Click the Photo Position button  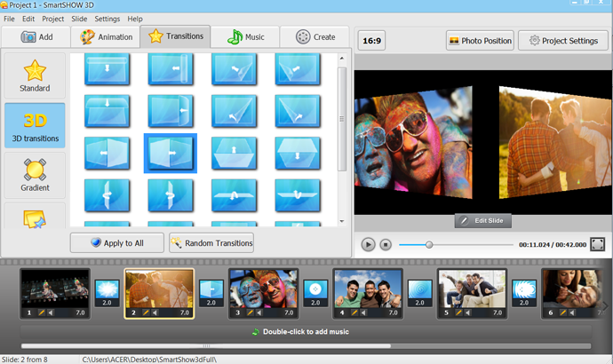coord(480,41)
